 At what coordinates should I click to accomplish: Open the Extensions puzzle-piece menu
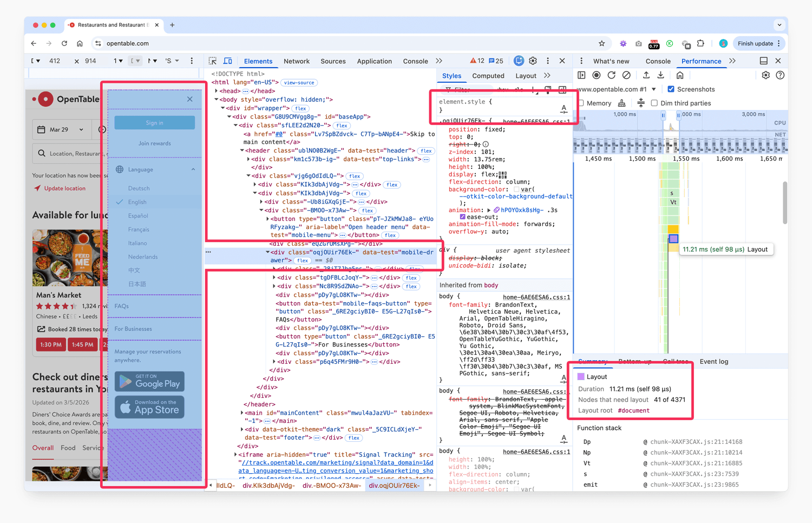(701, 43)
